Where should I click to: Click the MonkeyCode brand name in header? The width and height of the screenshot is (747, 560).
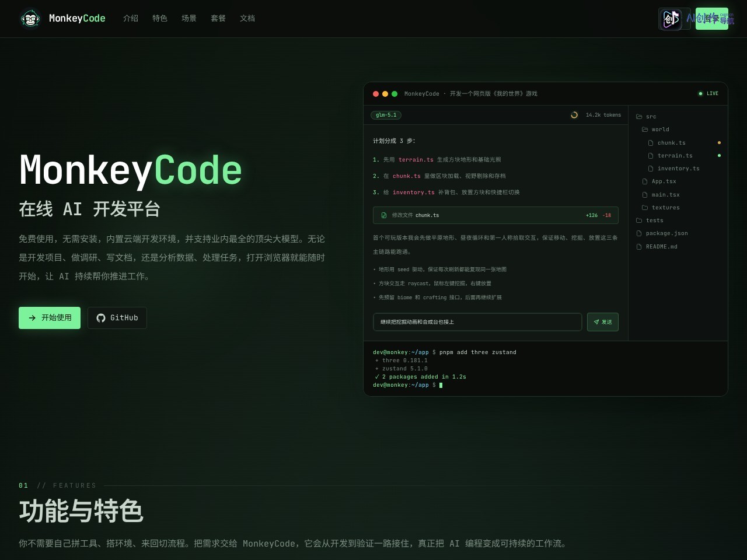point(77,19)
